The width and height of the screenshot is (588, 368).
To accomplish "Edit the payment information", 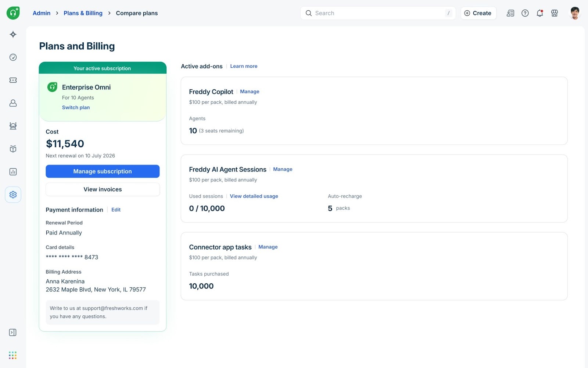I will pos(116,209).
